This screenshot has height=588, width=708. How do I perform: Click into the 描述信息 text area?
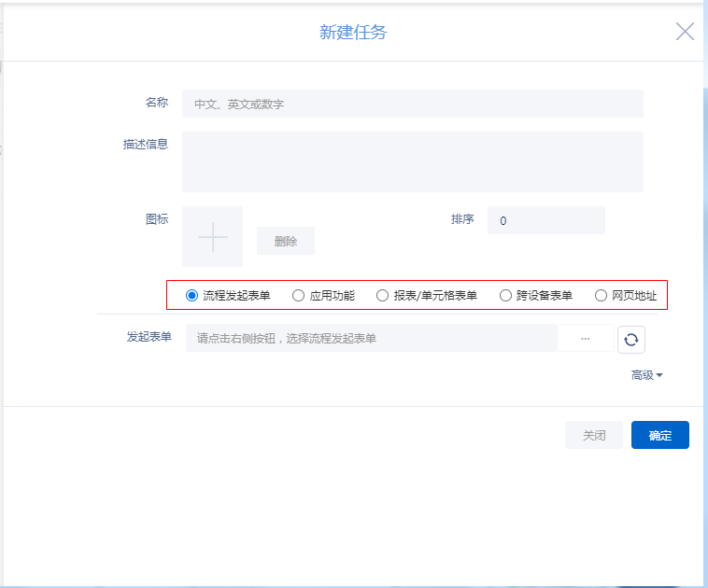click(x=412, y=161)
